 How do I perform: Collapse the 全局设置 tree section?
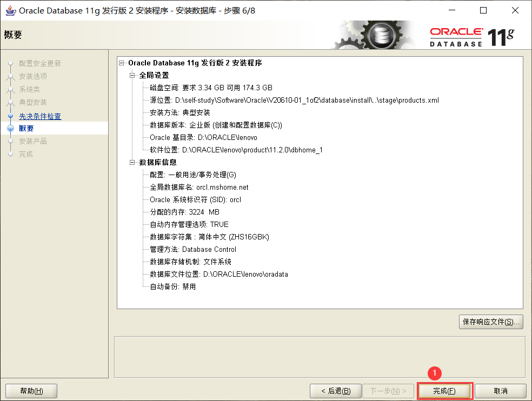132,75
